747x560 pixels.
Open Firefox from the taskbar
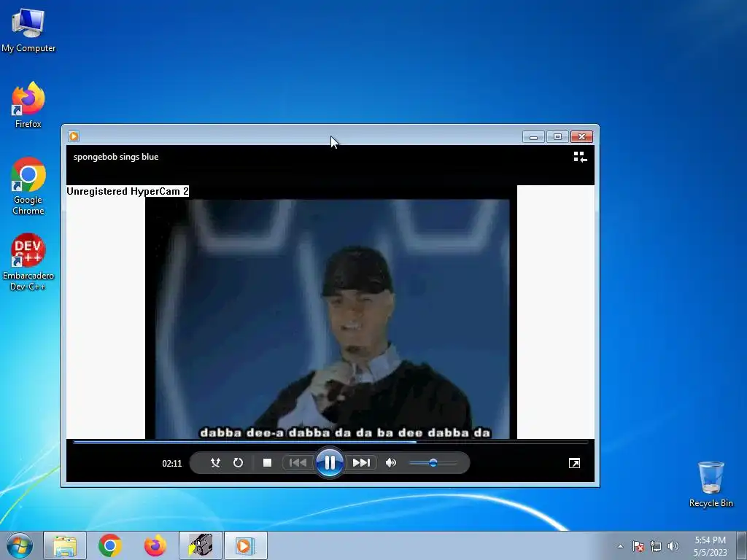pos(155,545)
